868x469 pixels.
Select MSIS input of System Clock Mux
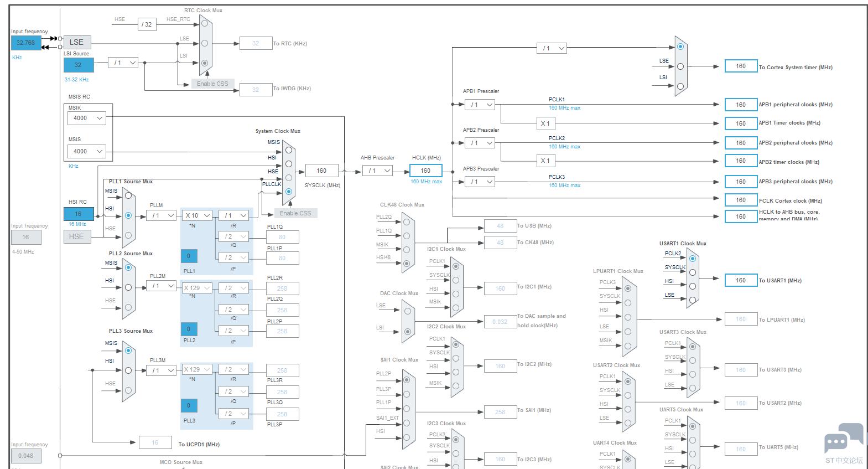289,150
